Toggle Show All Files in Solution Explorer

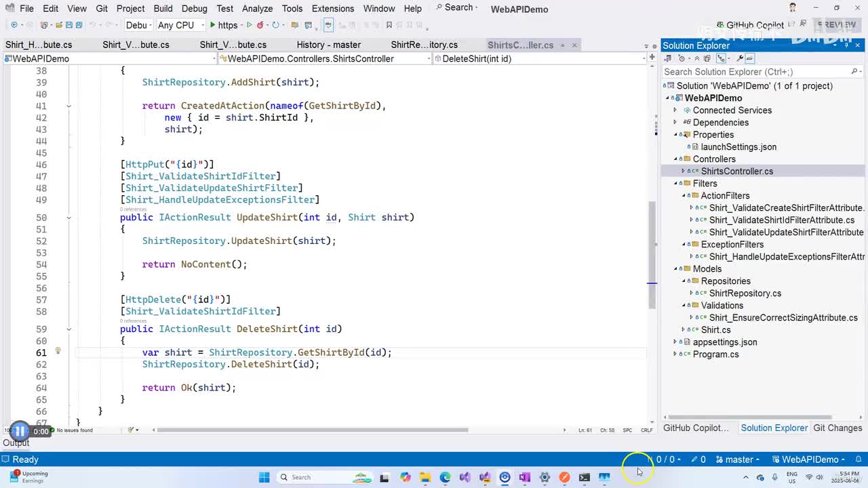coord(707,59)
